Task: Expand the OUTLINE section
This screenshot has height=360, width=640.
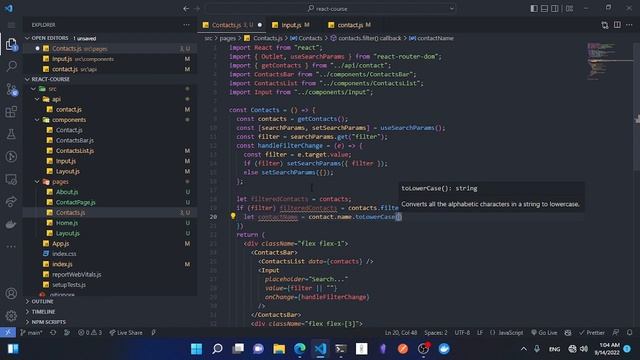Action: point(110,301)
